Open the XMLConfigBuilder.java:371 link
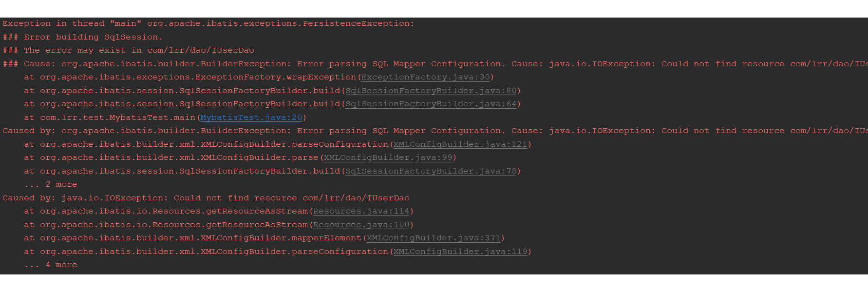 tap(434, 238)
